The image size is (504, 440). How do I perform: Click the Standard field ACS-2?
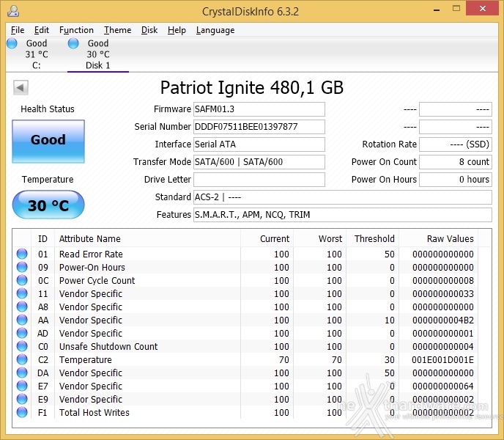(343, 197)
